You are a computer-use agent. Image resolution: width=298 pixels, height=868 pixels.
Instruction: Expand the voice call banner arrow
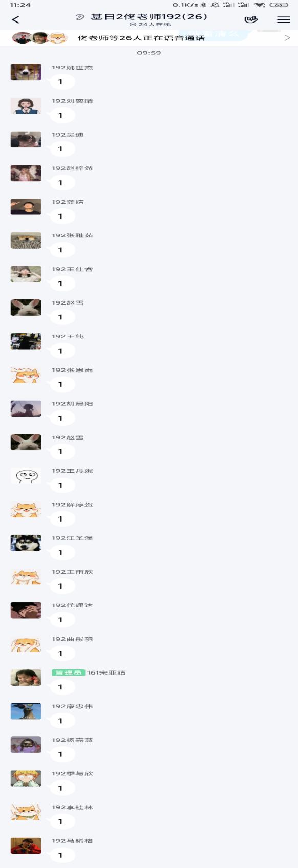click(287, 38)
